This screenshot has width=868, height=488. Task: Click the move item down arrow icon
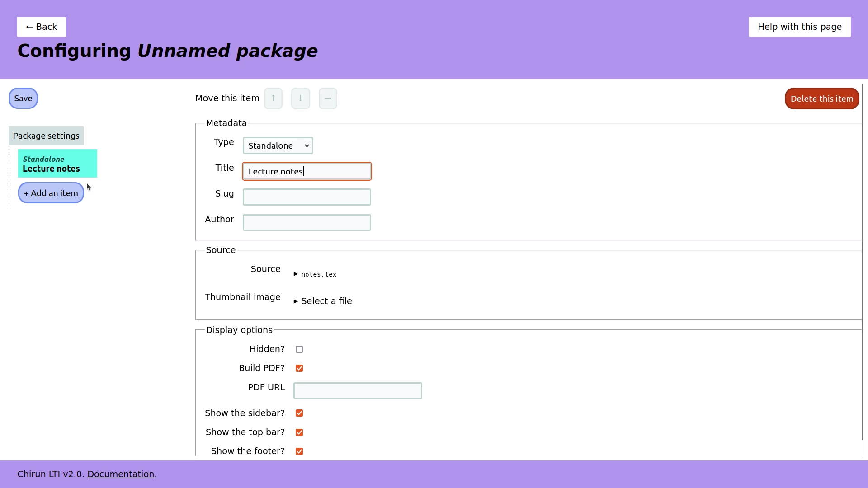point(301,99)
